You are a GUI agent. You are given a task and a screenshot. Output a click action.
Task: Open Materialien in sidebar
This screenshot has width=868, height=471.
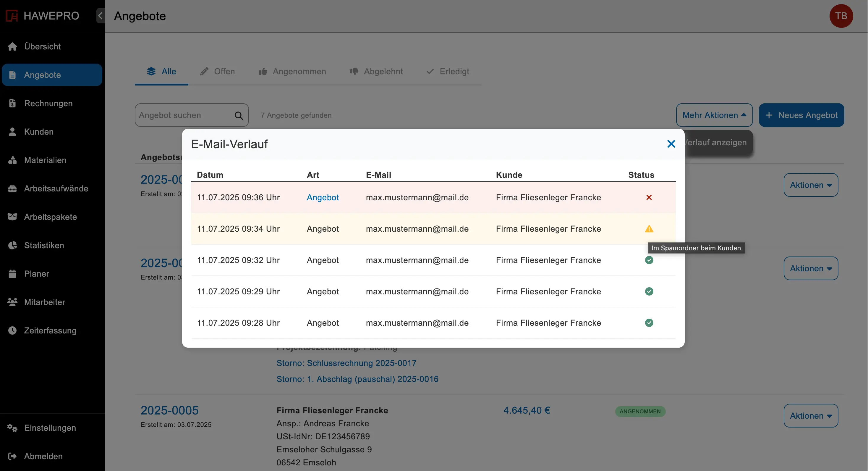click(52, 160)
